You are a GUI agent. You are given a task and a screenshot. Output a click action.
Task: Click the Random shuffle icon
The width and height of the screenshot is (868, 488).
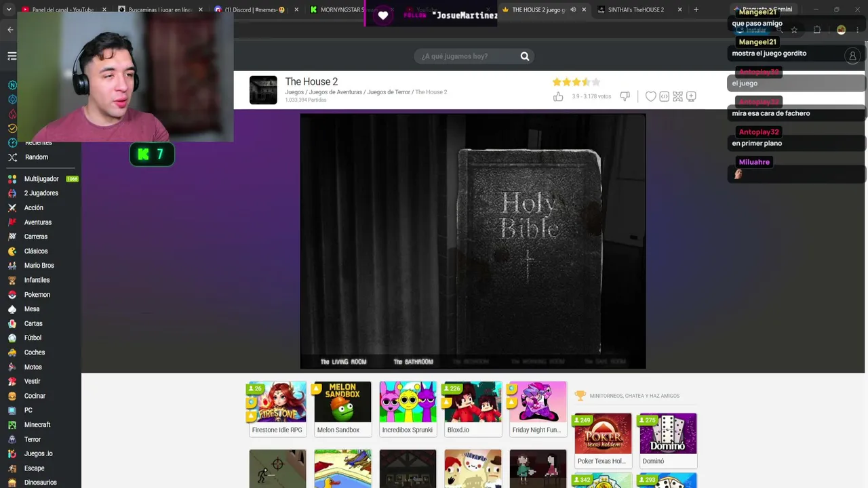pos(12,157)
